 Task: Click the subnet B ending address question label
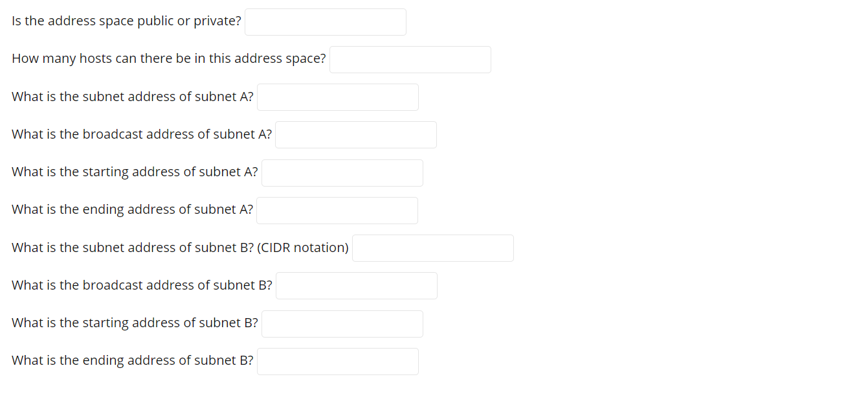point(131,360)
